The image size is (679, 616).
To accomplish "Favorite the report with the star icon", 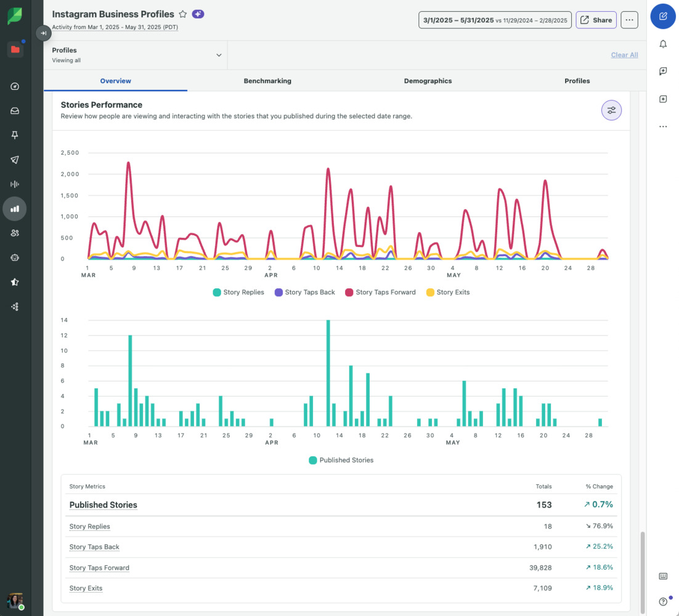I will coord(183,14).
